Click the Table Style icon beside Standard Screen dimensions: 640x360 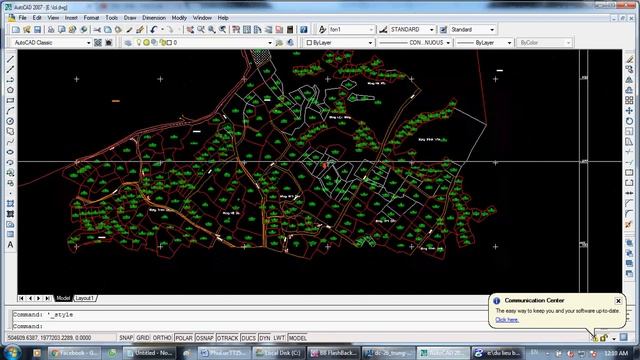[444, 29]
